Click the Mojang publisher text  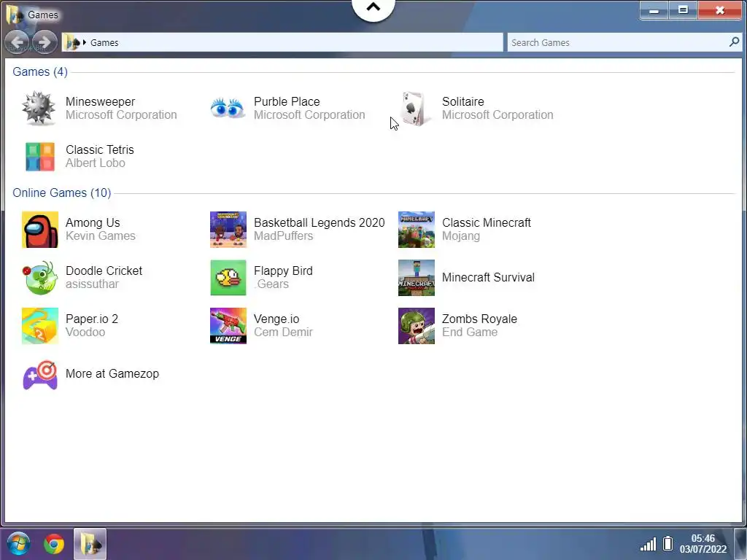tap(461, 236)
